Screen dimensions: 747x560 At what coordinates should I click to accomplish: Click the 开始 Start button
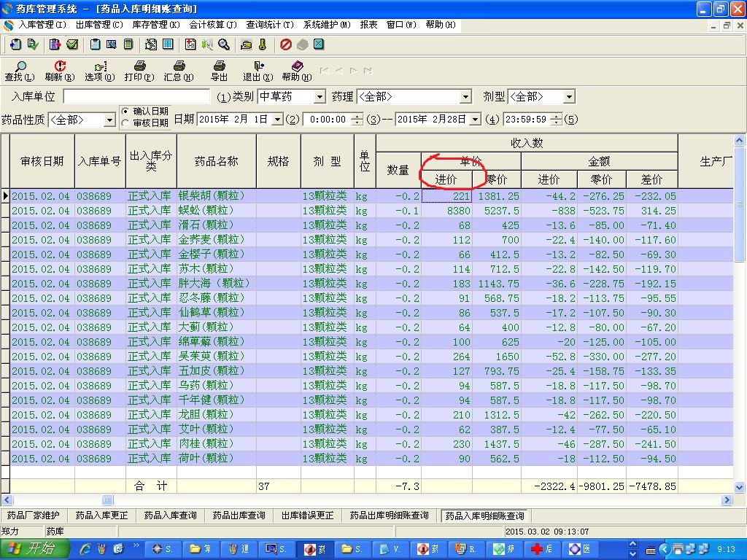34,549
